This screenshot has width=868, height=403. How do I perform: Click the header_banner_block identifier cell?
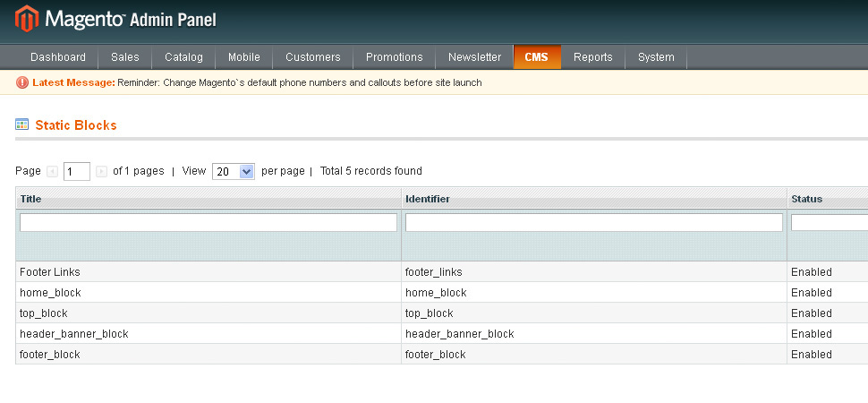(x=594, y=334)
